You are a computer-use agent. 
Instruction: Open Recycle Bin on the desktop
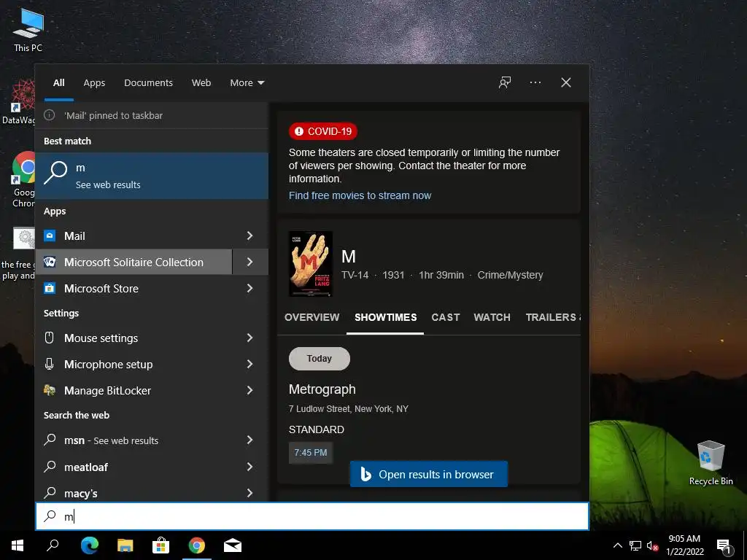pyautogui.click(x=711, y=462)
